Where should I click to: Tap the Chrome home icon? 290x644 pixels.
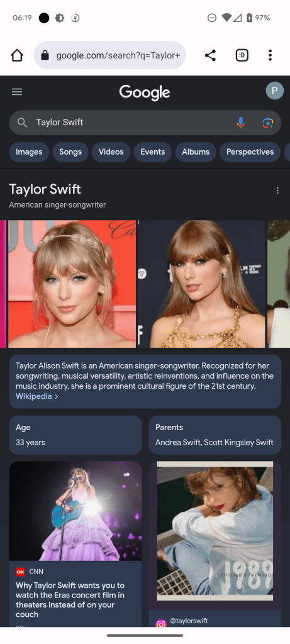pos(17,55)
